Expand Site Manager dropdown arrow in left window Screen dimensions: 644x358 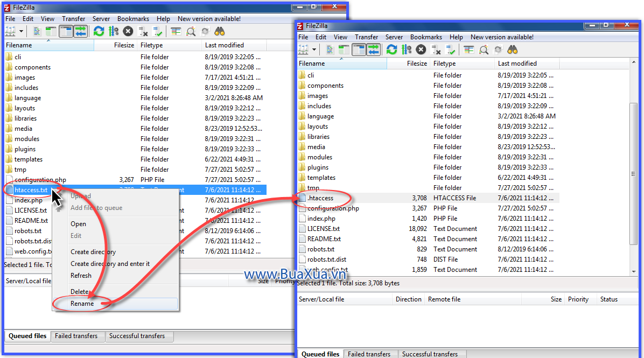[x=21, y=31]
